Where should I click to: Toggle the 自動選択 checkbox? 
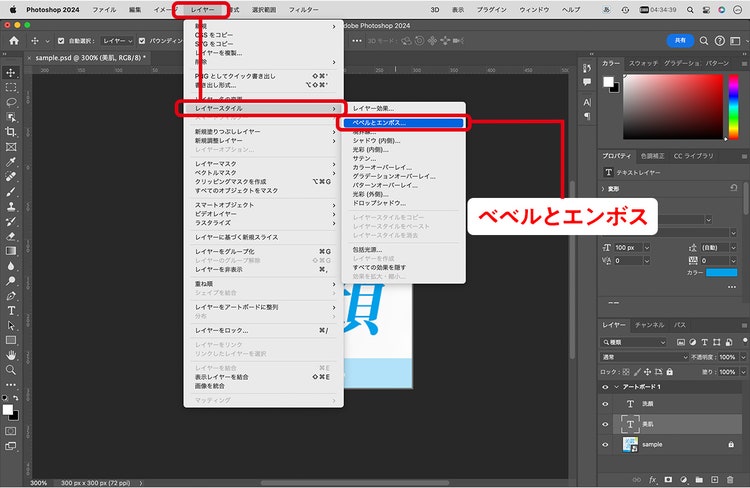point(61,41)
